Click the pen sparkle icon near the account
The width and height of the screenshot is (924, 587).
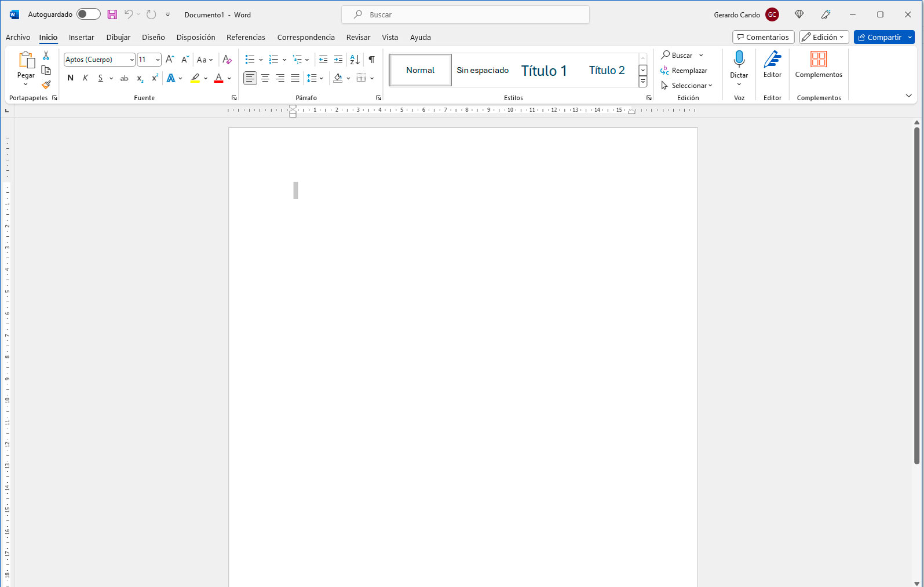point(826,14)
